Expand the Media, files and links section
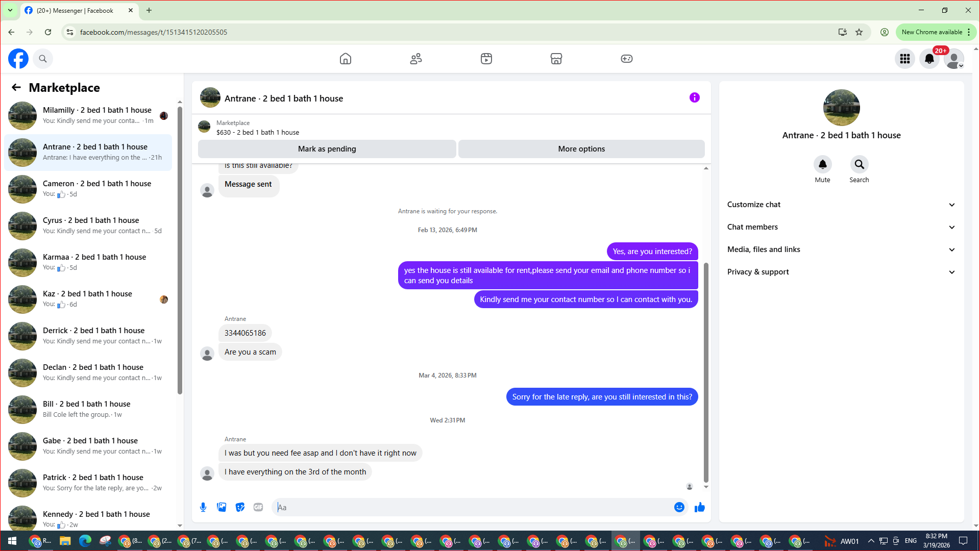The image size is (980, 551). click(x=841, y=249)
